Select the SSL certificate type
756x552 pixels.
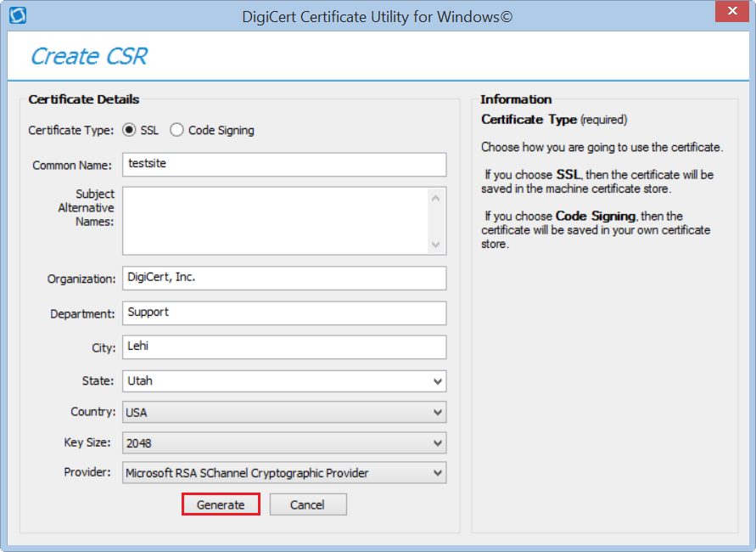(x=129, y=130)
